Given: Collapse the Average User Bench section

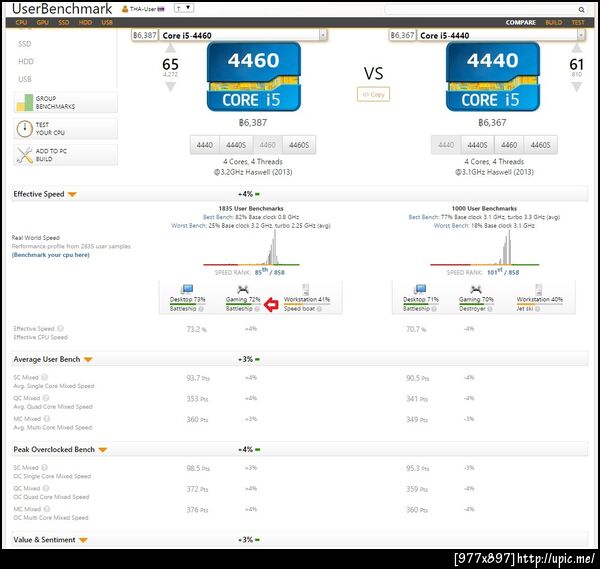Looking at the screenshot, I should click(x=88, y=360).
